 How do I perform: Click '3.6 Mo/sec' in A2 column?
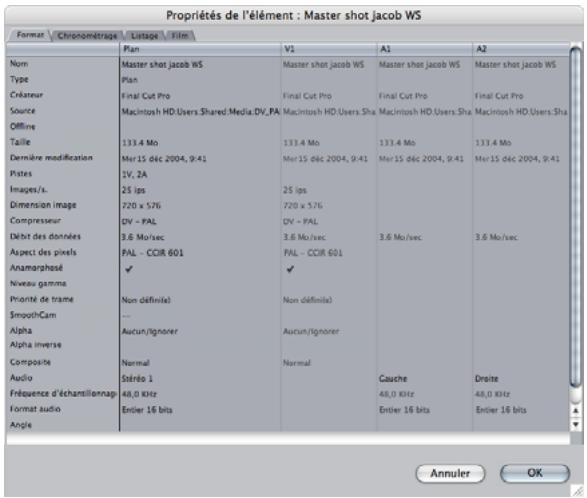coord(496,237)
